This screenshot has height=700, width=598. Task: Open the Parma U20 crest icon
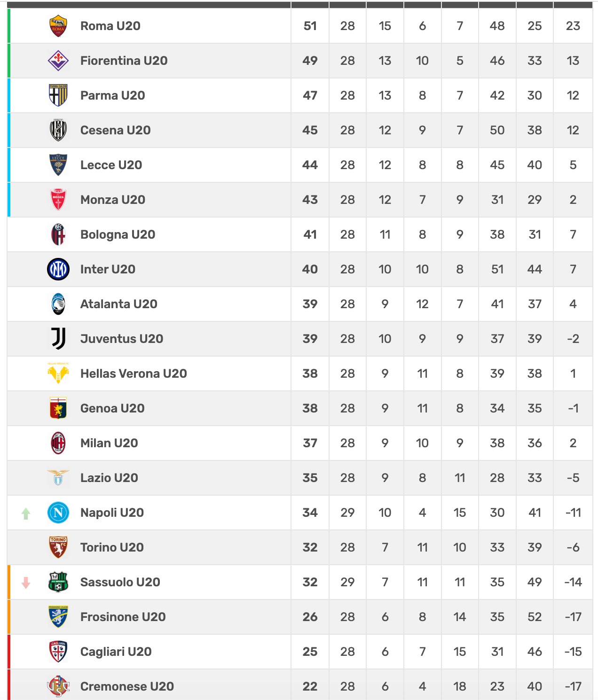[x=58, y=95]
